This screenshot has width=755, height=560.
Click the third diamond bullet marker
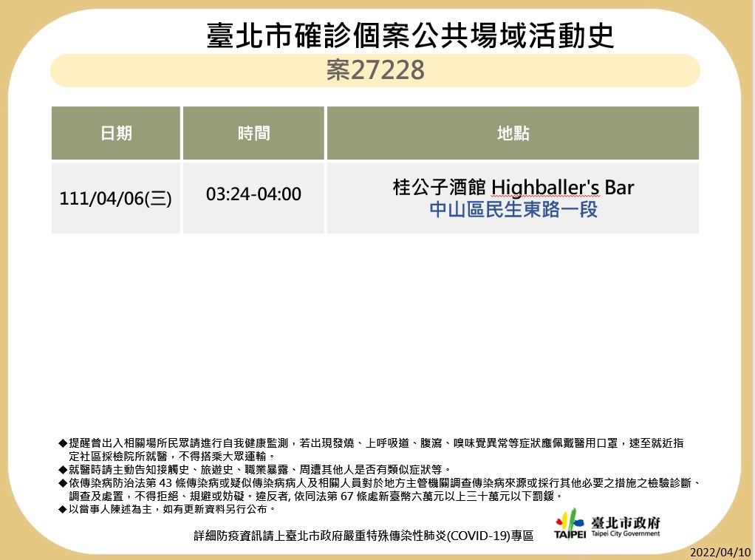pos(61,483)
